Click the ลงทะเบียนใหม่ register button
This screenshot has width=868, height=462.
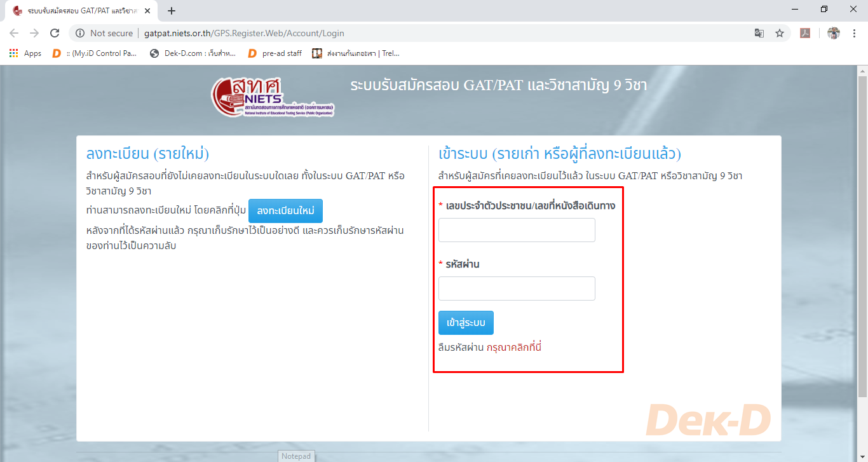tap(285, 211)
